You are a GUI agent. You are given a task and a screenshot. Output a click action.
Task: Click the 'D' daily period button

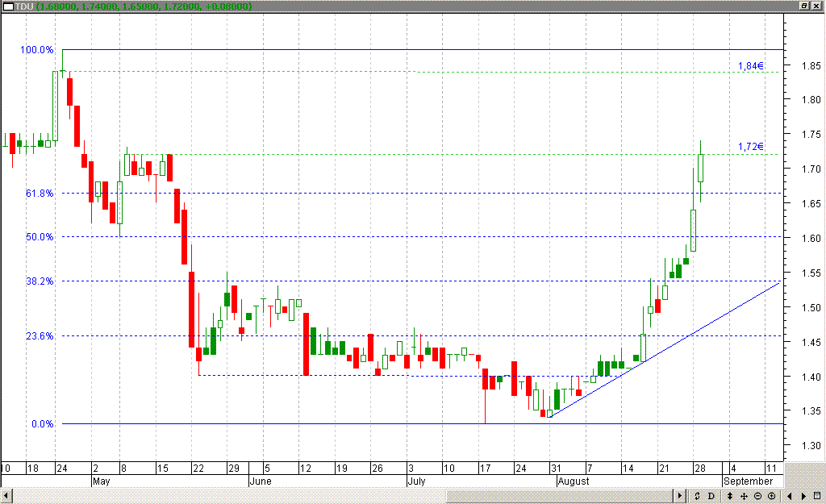711,496
